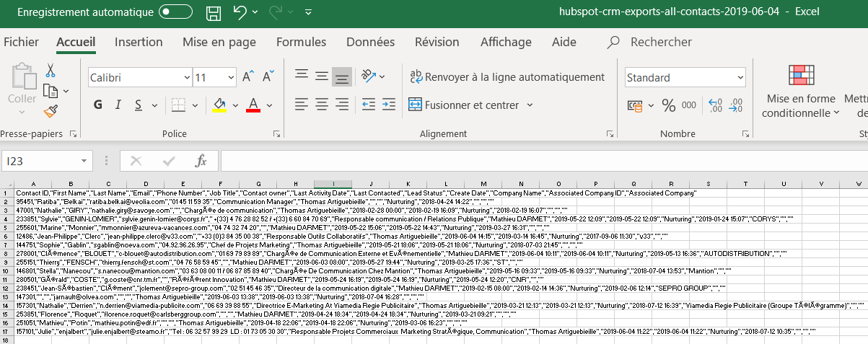Click the fill color bucket icon
This screenshot has height=344, width=868.
pyautogui.click(x=219, y=105)
